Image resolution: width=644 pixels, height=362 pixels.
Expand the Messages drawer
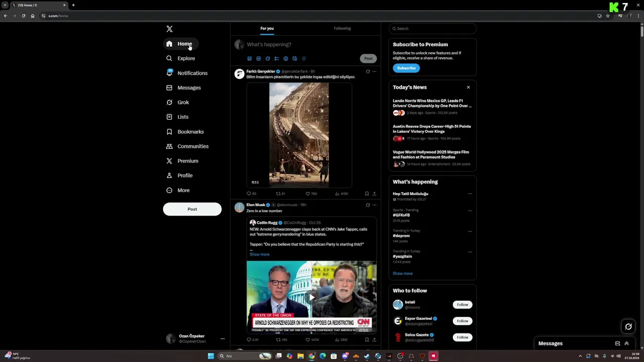click(626, 343)
